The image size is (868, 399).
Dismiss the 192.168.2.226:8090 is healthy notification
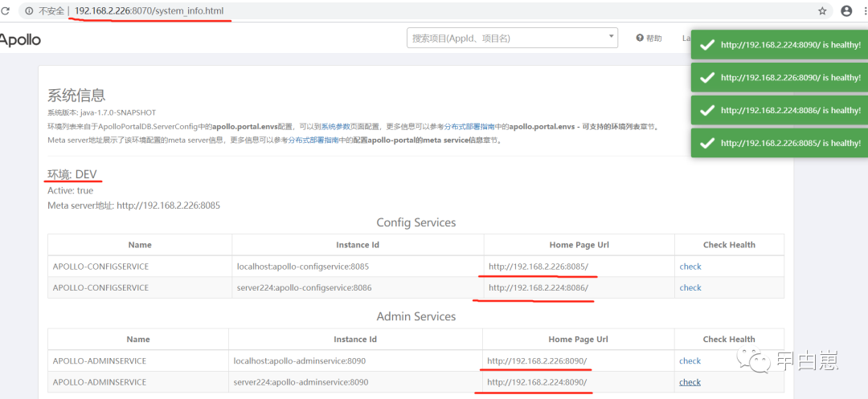point(780,77)
